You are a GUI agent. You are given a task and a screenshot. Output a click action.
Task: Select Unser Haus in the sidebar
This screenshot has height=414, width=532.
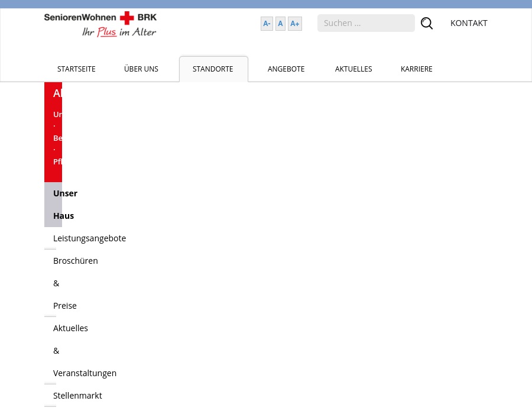coord(64,205)
